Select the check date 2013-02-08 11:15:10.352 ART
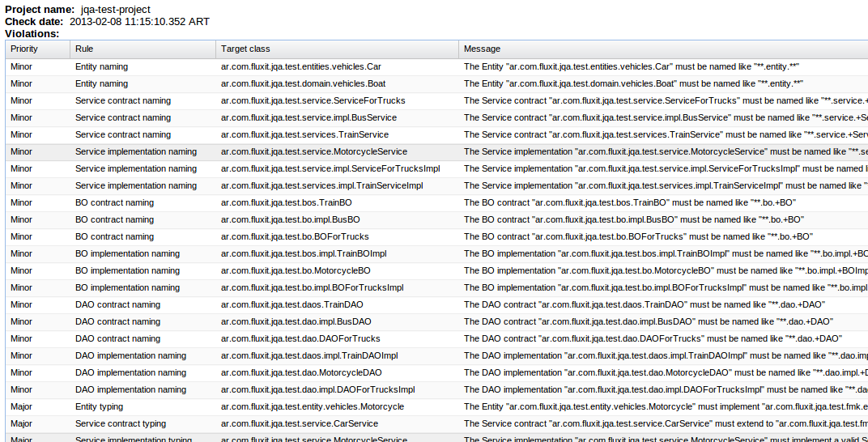This screenshot has height=442, width=868. tap(139, 22)
